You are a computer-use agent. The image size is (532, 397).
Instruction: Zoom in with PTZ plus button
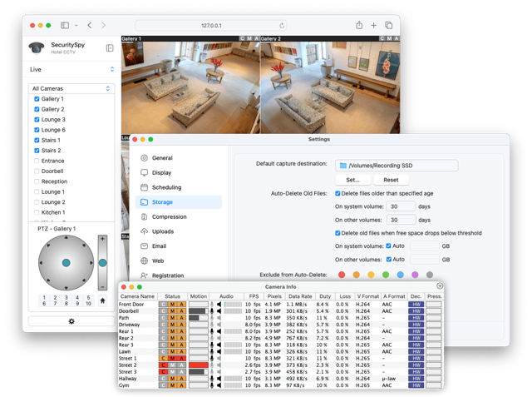[x=102, y=239]
